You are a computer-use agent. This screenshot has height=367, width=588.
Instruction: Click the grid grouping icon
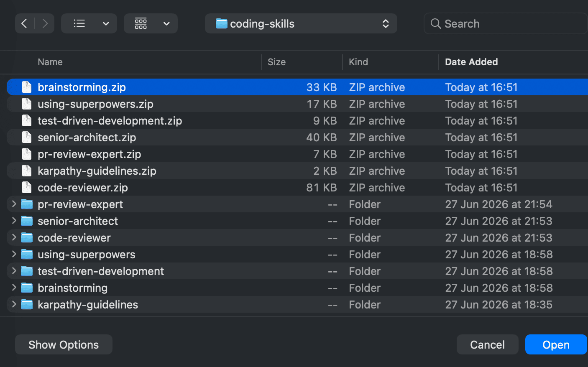(141, 23)
